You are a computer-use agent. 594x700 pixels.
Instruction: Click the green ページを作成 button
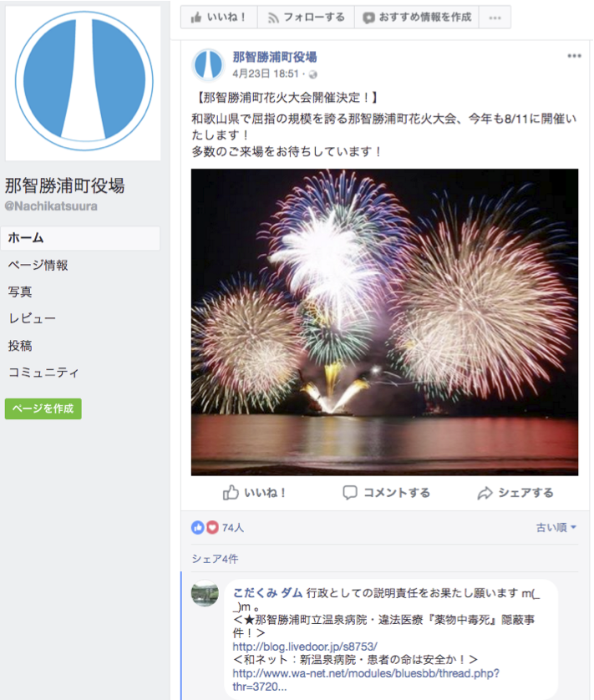point(43,408)
